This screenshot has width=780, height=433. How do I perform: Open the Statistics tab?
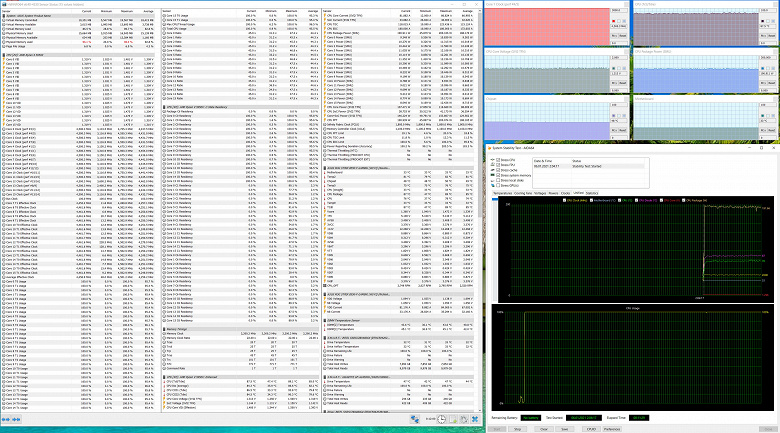point(592,192)
